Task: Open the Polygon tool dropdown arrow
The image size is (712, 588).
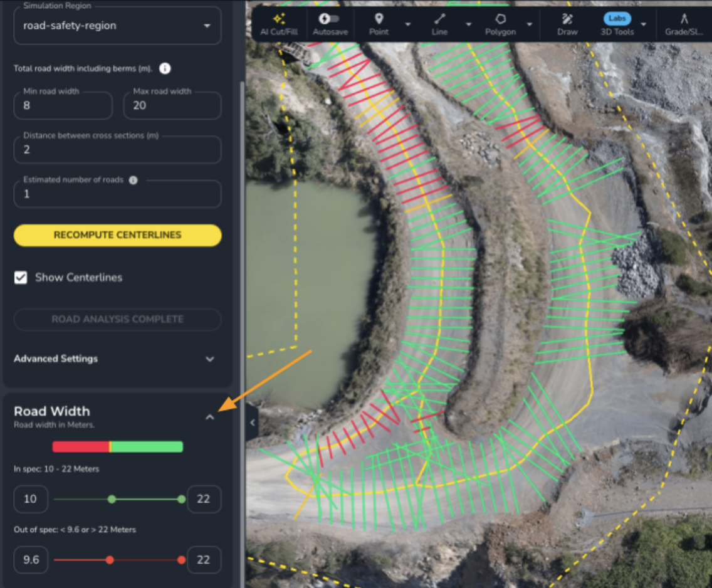Action: tap(529, 24)
